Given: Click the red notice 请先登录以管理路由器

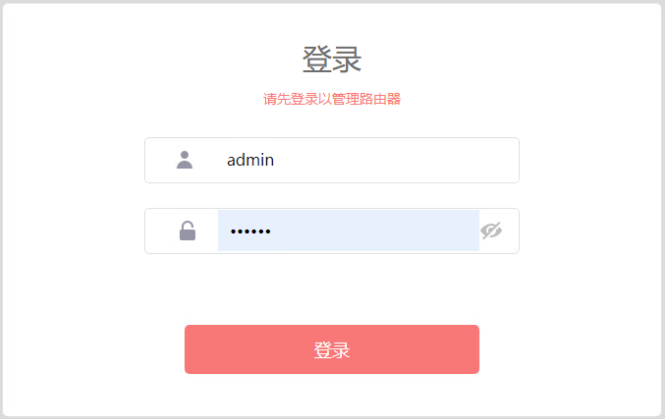Looking at the screenshot, I should [331, 99].
